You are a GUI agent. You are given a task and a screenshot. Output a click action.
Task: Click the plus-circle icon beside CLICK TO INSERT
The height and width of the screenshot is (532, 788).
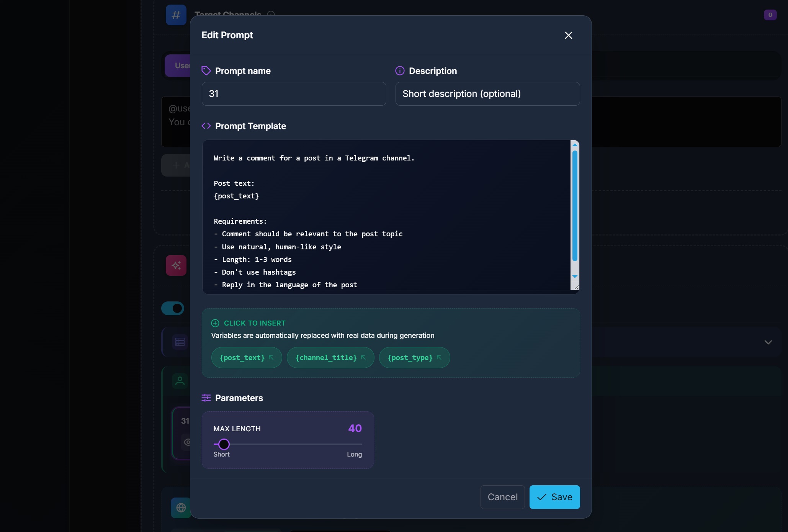(x=215, y=323)
